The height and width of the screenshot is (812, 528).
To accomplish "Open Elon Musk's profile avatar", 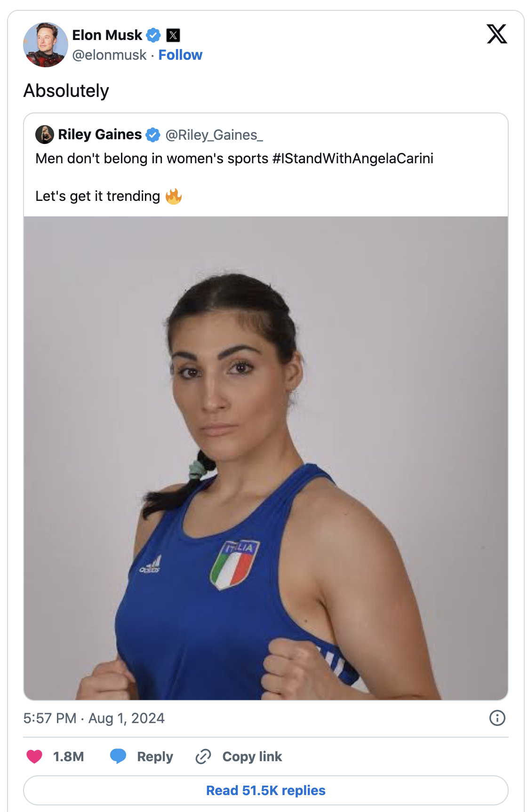I will point(46,45).
